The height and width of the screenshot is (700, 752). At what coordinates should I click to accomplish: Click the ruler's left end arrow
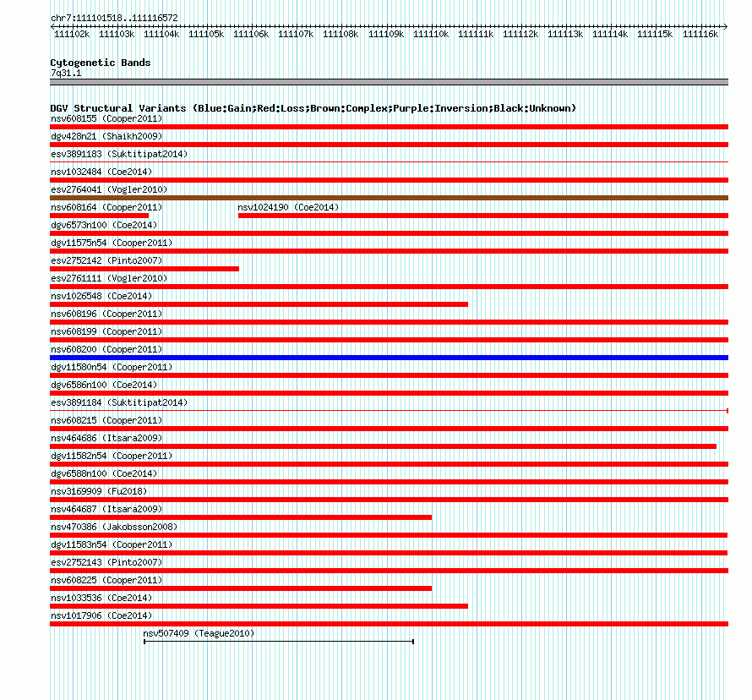(52, 26)
